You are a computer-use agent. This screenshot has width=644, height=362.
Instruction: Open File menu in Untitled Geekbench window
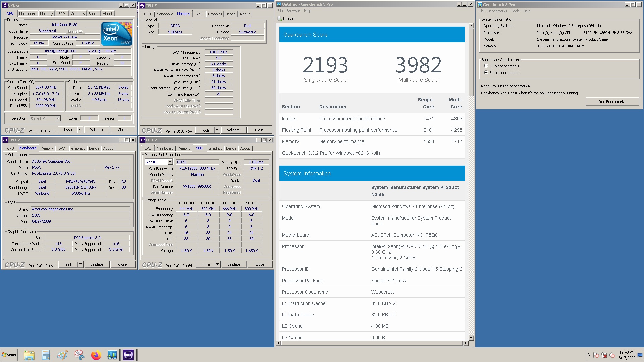pyautogui.click(x=280, y=11)
